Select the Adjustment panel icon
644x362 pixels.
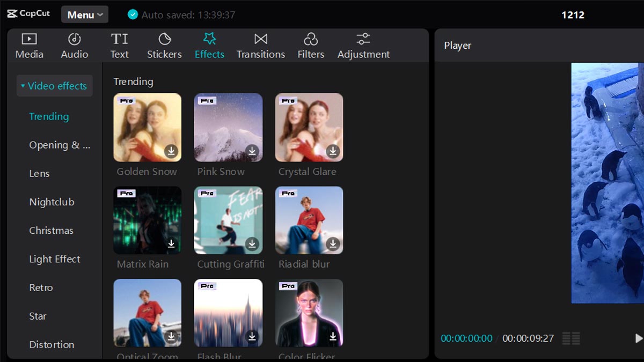pyautogui.click(x=363, y=45)
